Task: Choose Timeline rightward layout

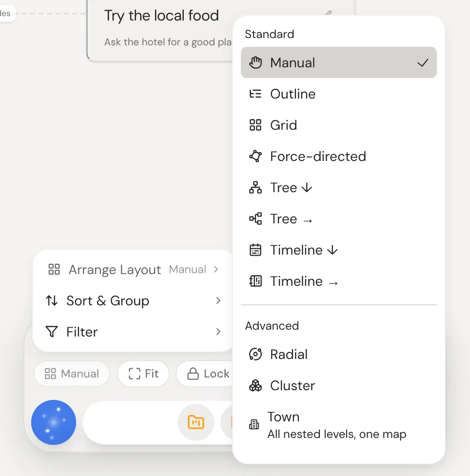Action: tap(339, 281)
